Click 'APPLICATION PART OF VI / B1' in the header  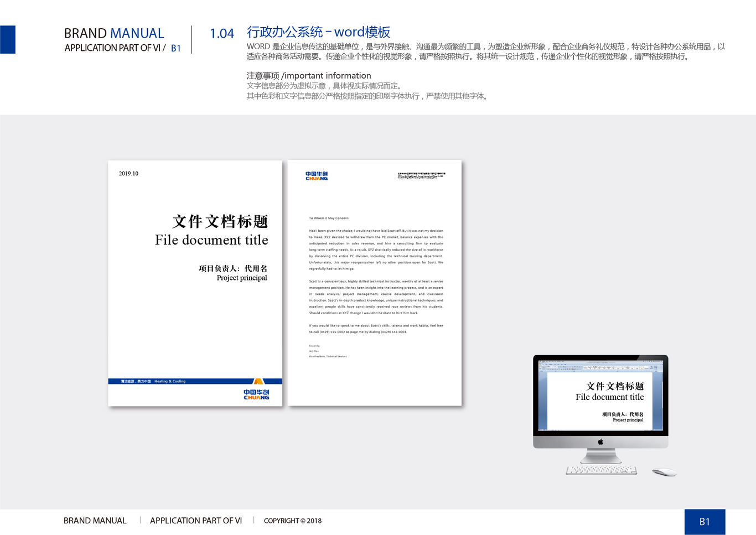(x=123, y=48)
